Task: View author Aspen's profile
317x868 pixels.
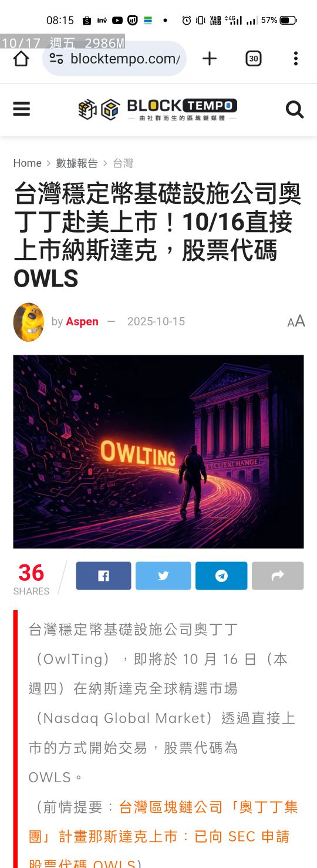Action: click(x=82, y=321)
